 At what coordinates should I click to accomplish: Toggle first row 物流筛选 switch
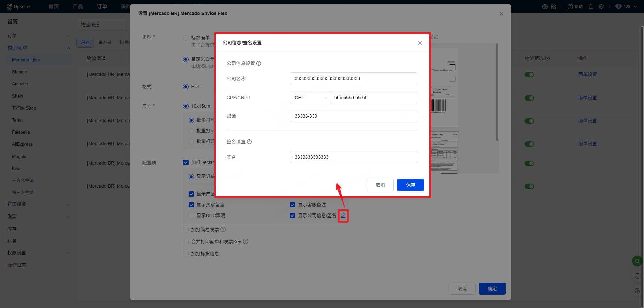coord(529,75)
